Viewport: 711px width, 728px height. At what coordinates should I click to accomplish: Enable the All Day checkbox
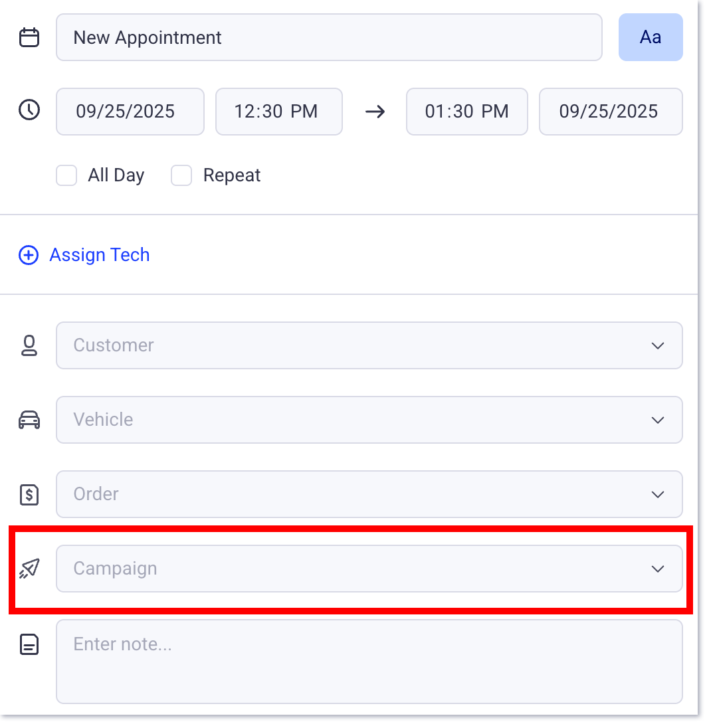pyautogui.click(x=66, y=175)
